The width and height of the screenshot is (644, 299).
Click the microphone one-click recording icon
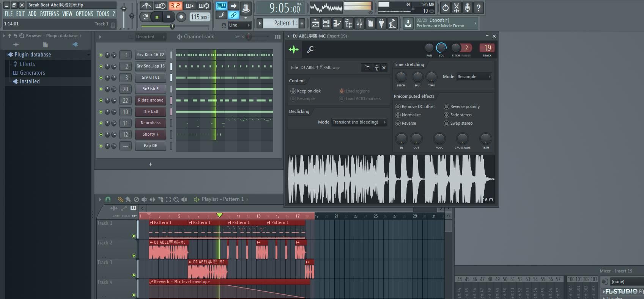468,7
